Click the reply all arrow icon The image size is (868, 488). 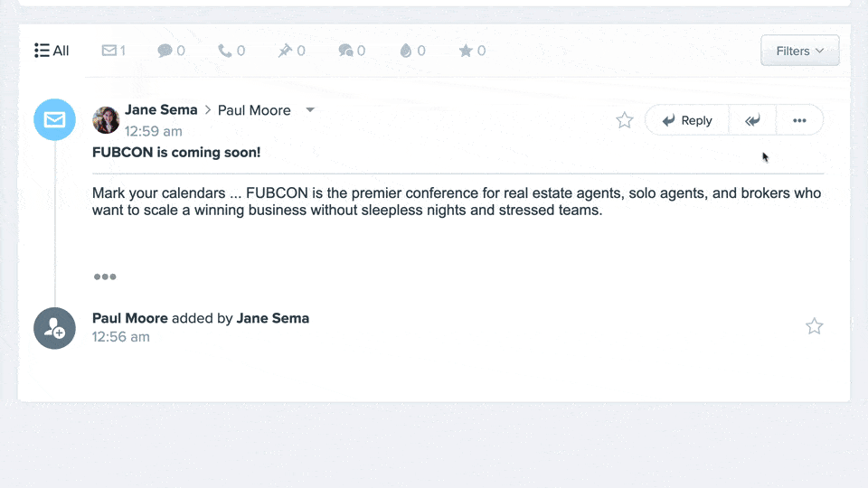752,120
